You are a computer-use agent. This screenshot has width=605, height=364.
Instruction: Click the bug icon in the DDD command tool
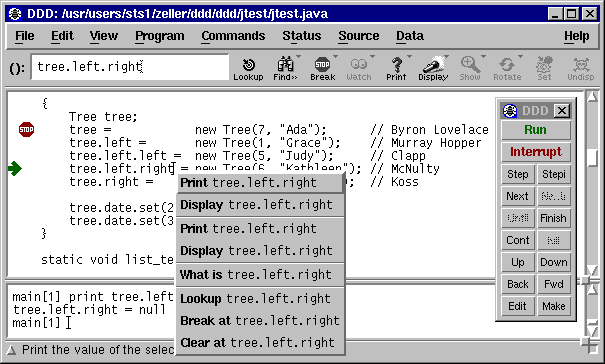click(x=510, y=111)
